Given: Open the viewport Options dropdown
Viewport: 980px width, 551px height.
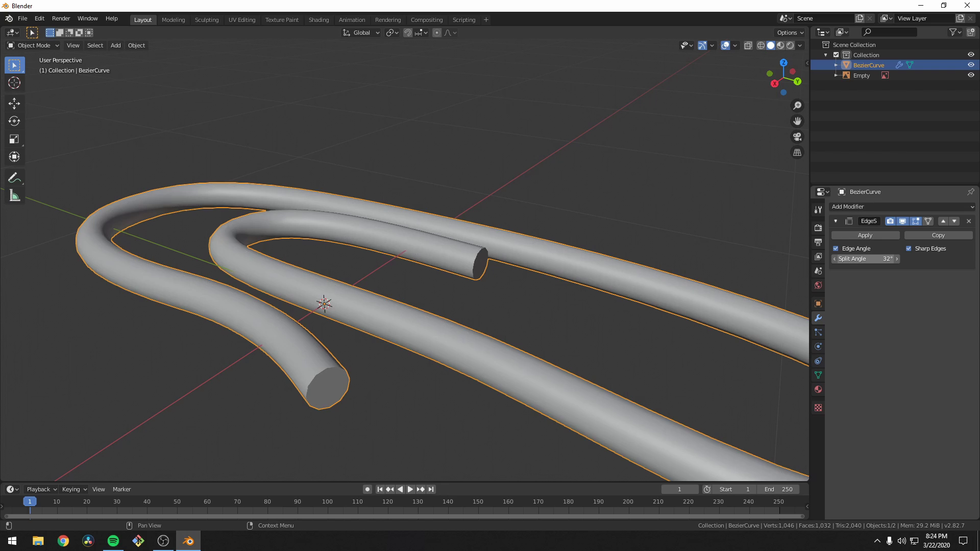Looking at the screenshot, I should 790,33.
